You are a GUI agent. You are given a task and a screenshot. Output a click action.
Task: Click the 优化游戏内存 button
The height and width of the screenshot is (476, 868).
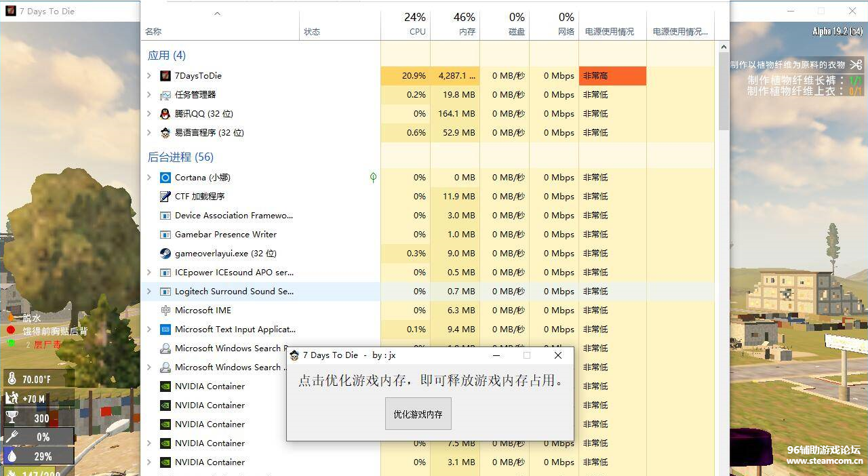coord(418,414)
